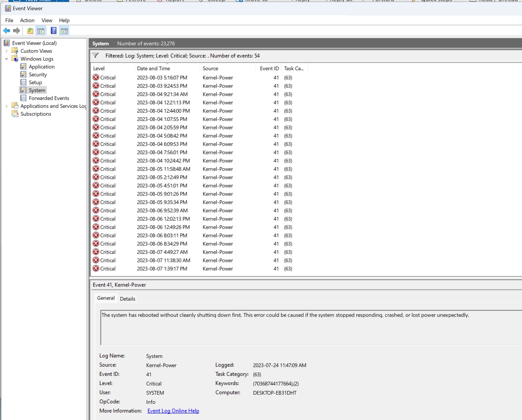
Task: Open the File menu
Action: 9,20
